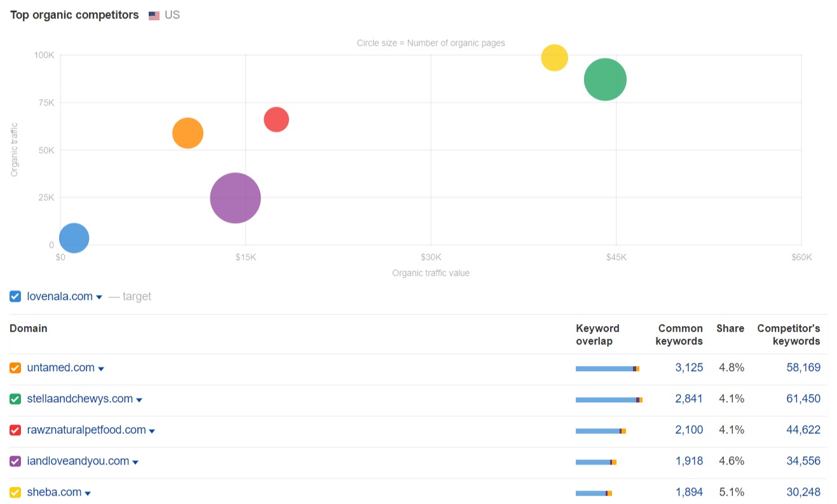Click keyword overlap bar for untamed.com
The height and width of the screenshot is (504, 837).
point(607,369)
